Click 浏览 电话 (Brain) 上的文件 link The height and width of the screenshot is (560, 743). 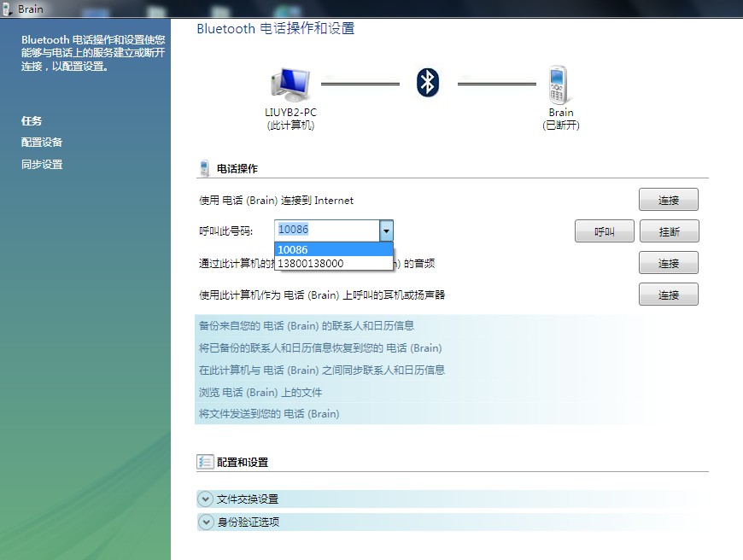tap(260, 393)
